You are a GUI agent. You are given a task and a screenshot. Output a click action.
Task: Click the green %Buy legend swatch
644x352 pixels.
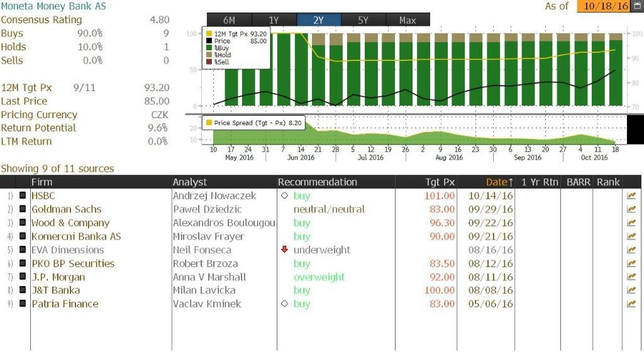(x=209, y=48)
